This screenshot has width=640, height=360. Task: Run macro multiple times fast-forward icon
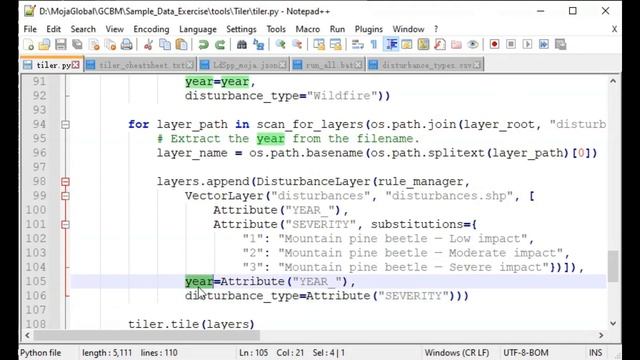[x=544, y=44]
